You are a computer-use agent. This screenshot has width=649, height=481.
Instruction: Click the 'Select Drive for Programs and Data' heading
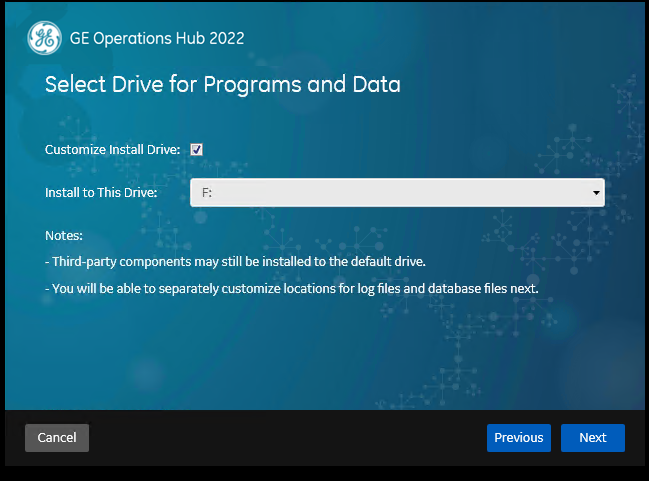coord(223,84)
